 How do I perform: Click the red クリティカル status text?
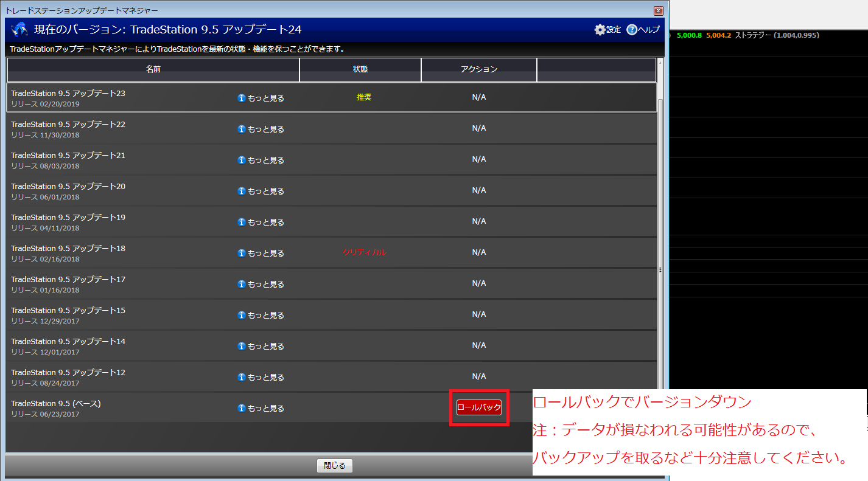(x=364, y=252)
